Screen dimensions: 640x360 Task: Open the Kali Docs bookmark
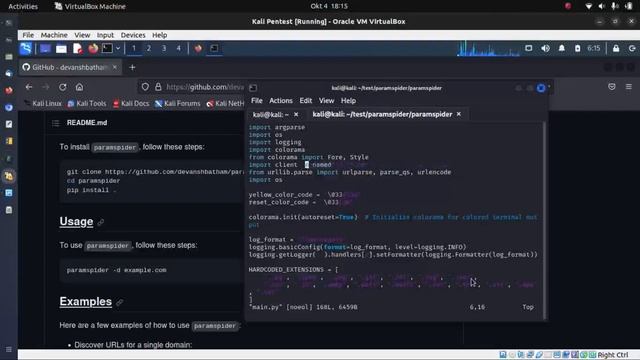[x=131, y=104]
